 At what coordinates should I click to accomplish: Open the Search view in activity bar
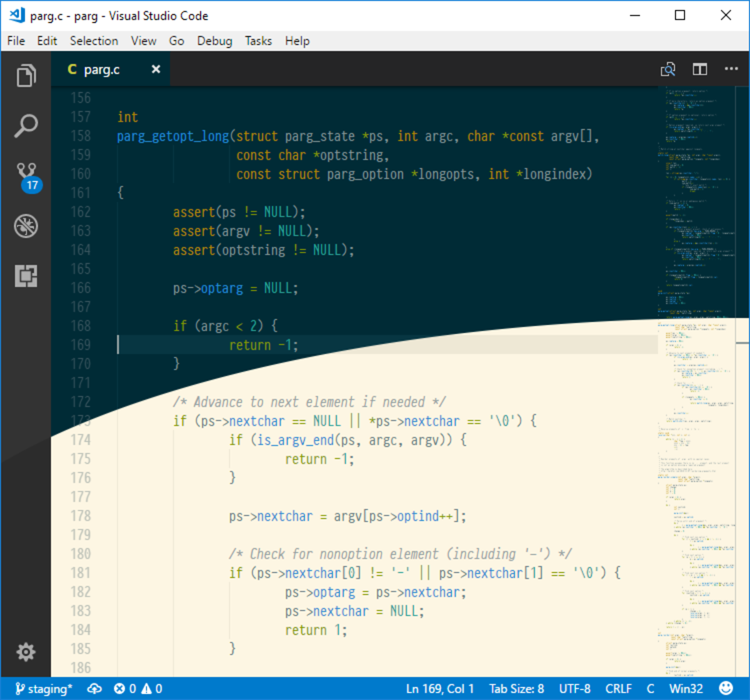[x=26, y=126]
